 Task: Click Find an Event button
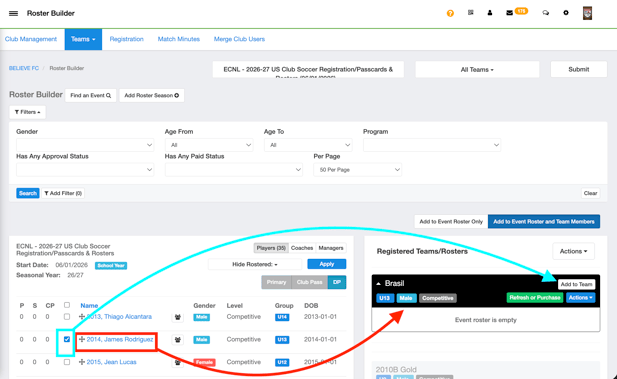[91, 95]
